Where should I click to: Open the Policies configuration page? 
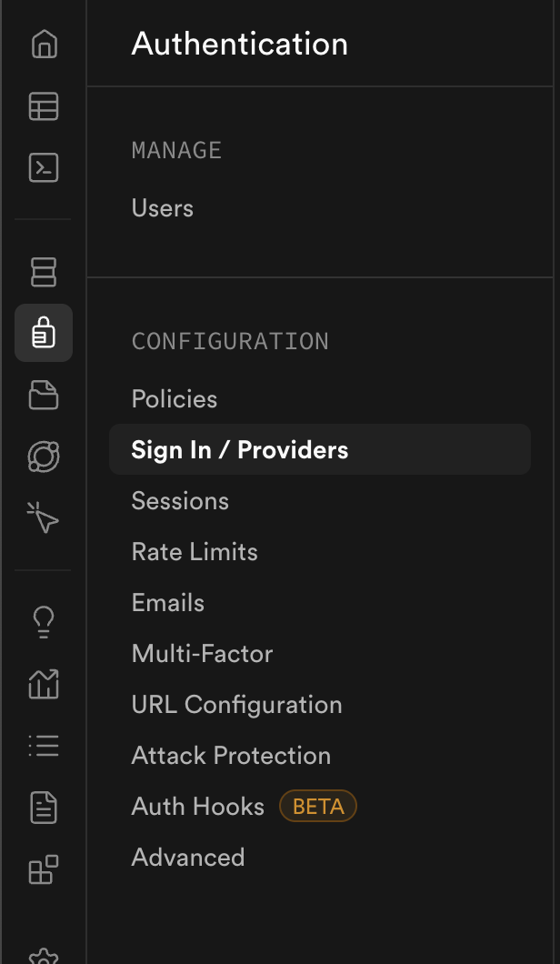click(175, 399)
